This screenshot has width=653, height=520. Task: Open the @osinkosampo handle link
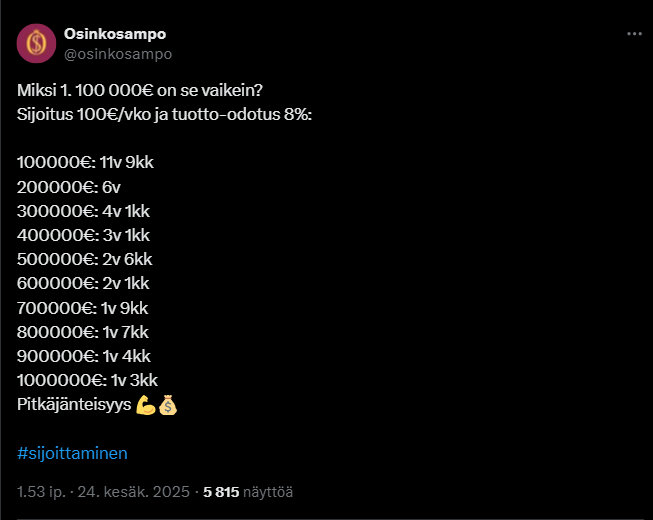[x=118, y=54]
